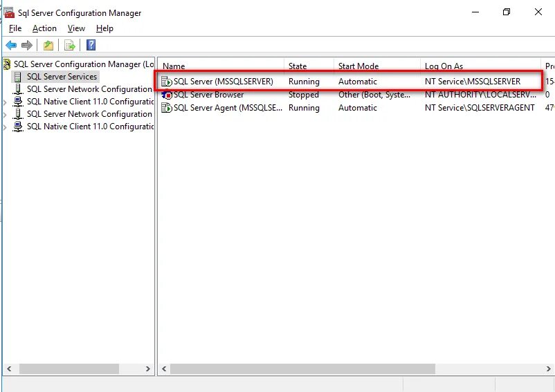Viewport: 555px width, 392px height.
Task: Select SQL Server Services in the tree
Action: [x=62, y=77]
